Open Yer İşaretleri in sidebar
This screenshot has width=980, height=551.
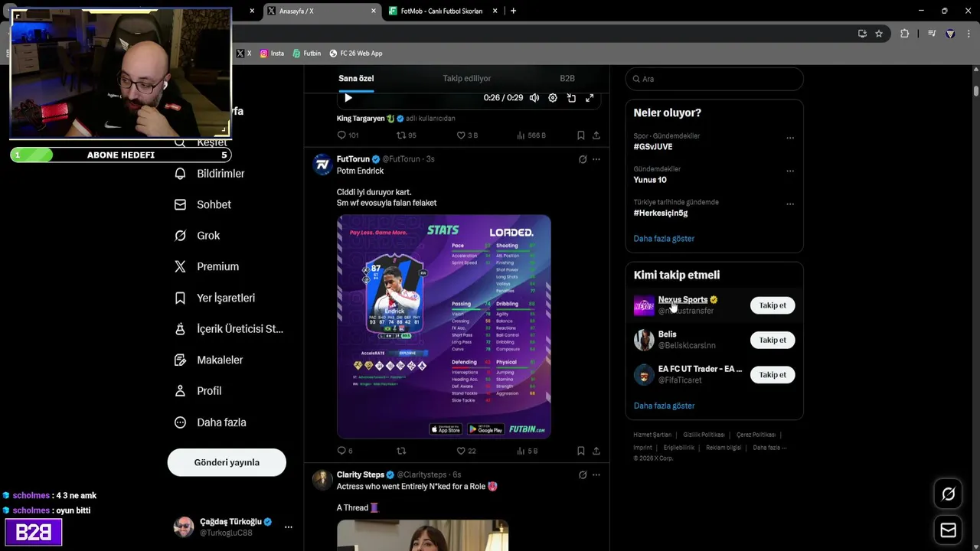214,298
